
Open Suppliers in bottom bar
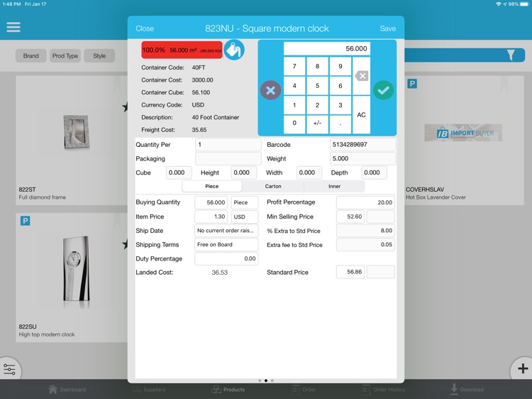tap(149, 389)
